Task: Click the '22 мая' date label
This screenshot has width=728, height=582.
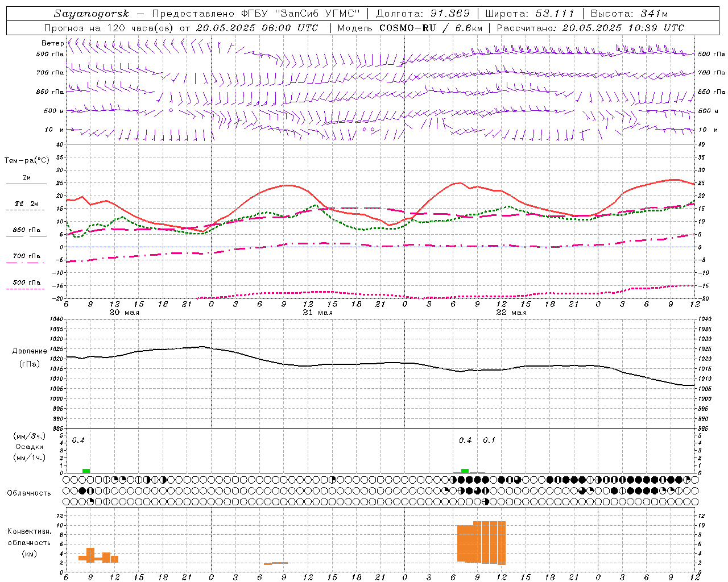Action: tap(511, 313)
